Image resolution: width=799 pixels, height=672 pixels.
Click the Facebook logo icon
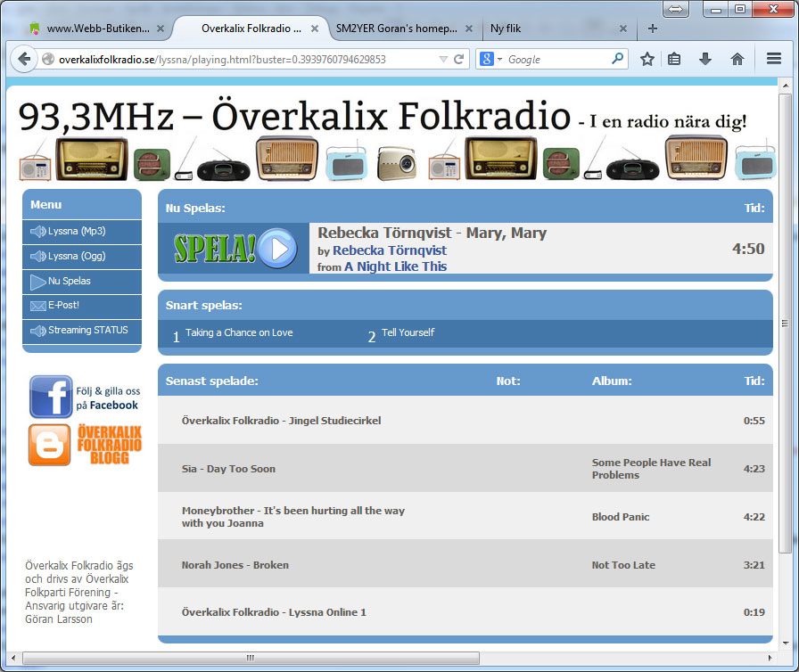51,397
